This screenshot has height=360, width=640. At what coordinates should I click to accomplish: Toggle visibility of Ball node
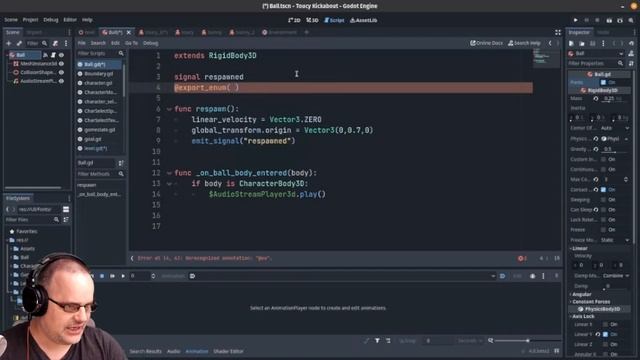point(61,55)
